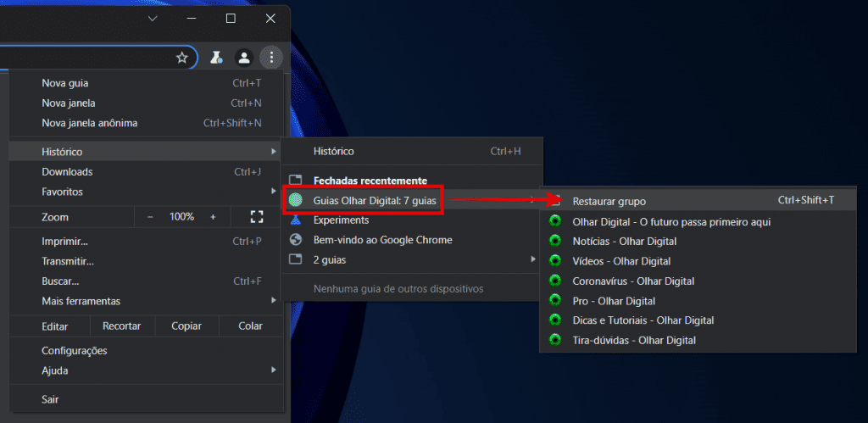
Task: Click the 100% zoom value
Action: point(181,217)
